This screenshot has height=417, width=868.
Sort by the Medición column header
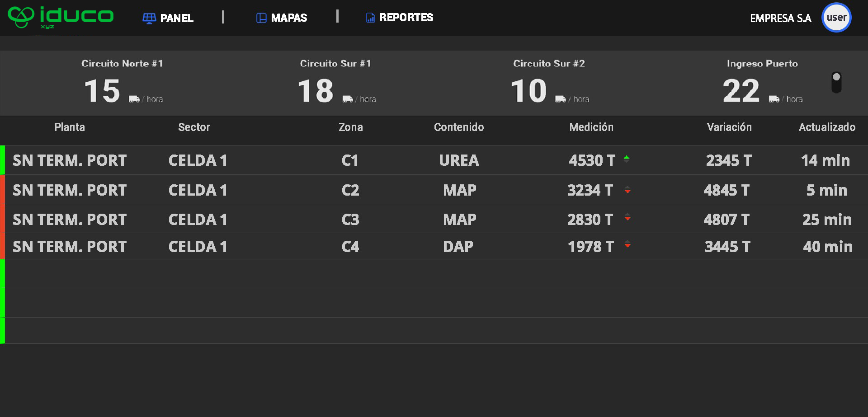tap(591, 127)
